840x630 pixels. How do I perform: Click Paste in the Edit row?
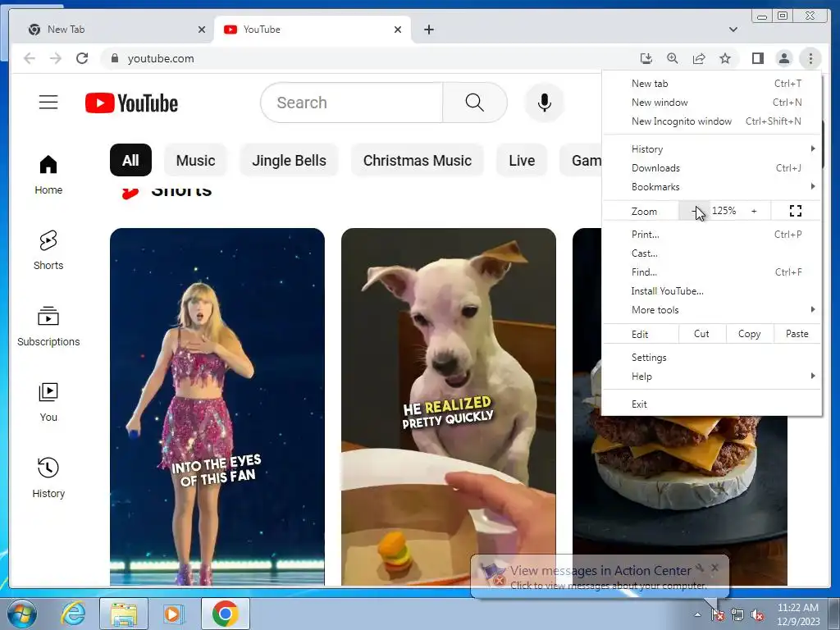pyautogui.click(x=797, y=334)
